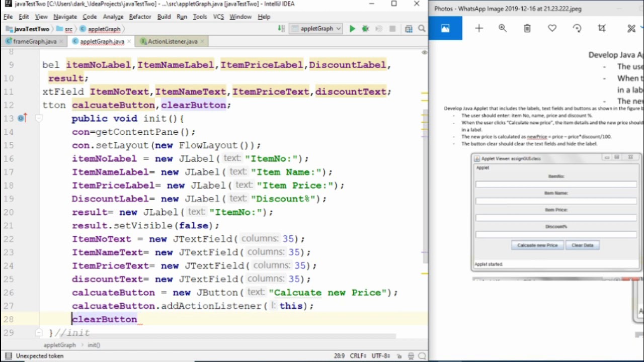Click the cursor position 28:9 indicator

339,356
